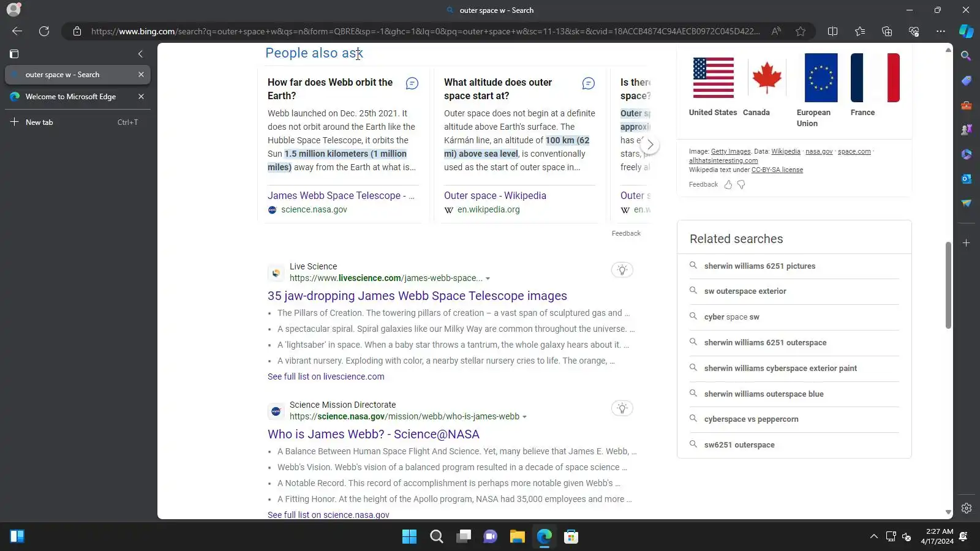Viewport: 980px width, 551px height.
Task: Add an app to the sidebar
Action: [x=967, y=243]
